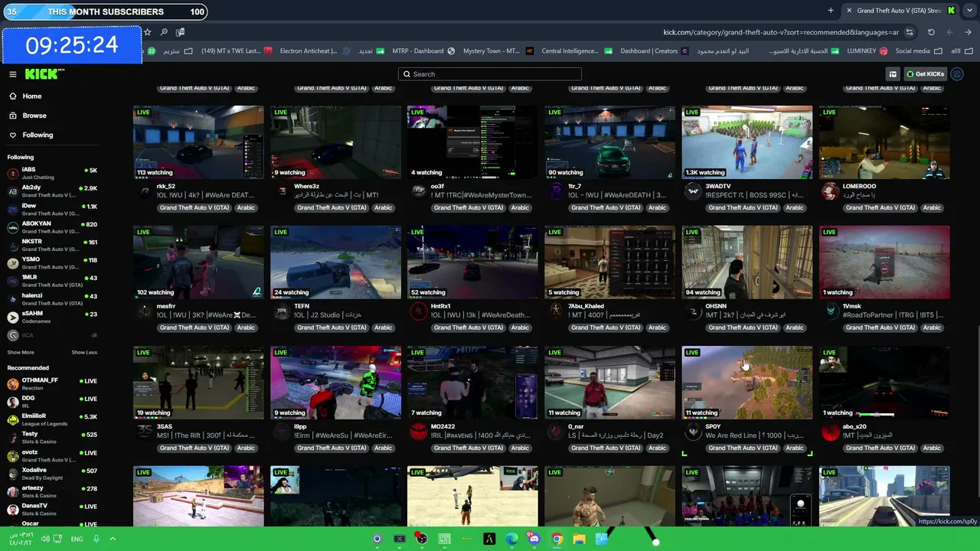Click HntRx1 channel avatar
The image size is (980, 551).
click(418, 311)
